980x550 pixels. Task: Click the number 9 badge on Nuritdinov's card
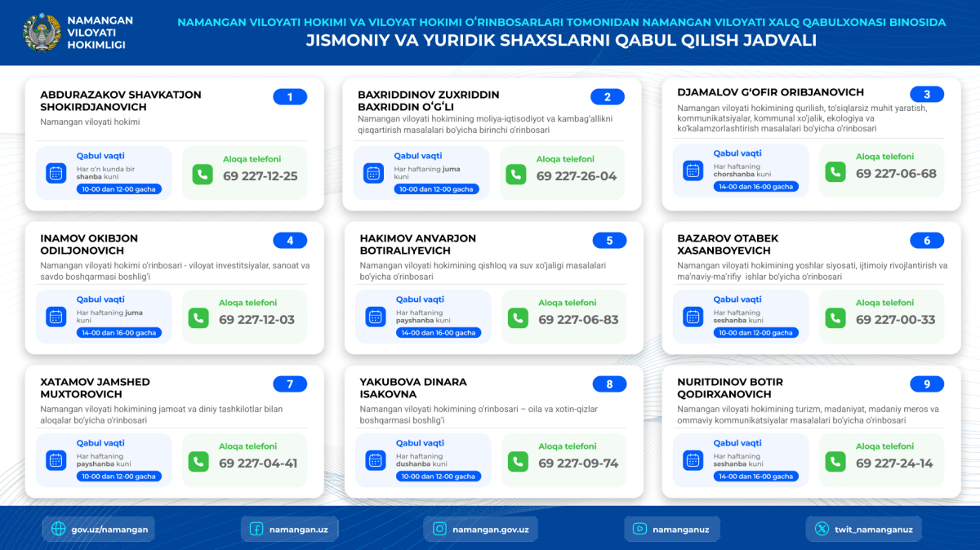[927, 384]
